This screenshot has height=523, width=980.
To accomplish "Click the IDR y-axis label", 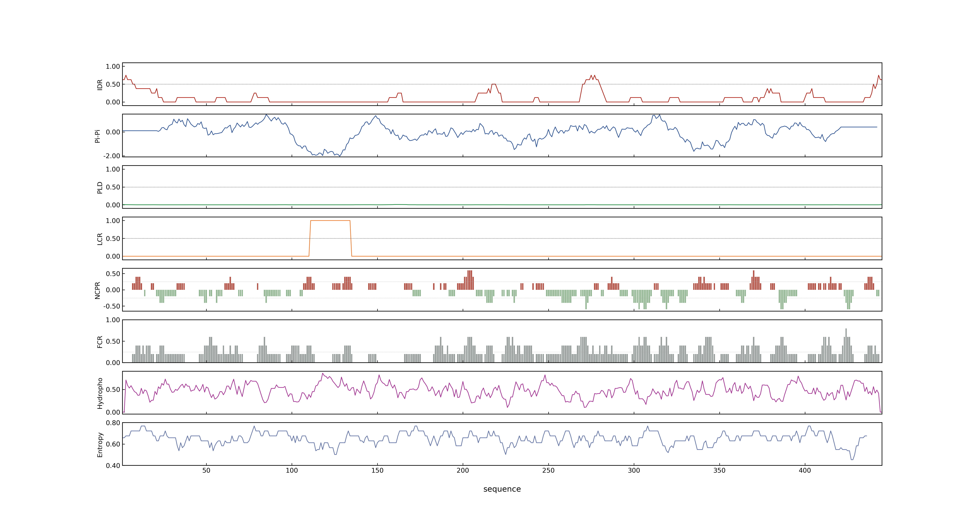I will 100,85.
